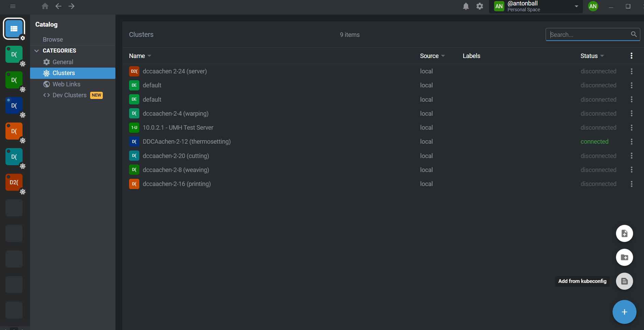This screenshot has height=330, width=644.
Task: Collapse the CATEGORIES section
Action: pos(37,51)
